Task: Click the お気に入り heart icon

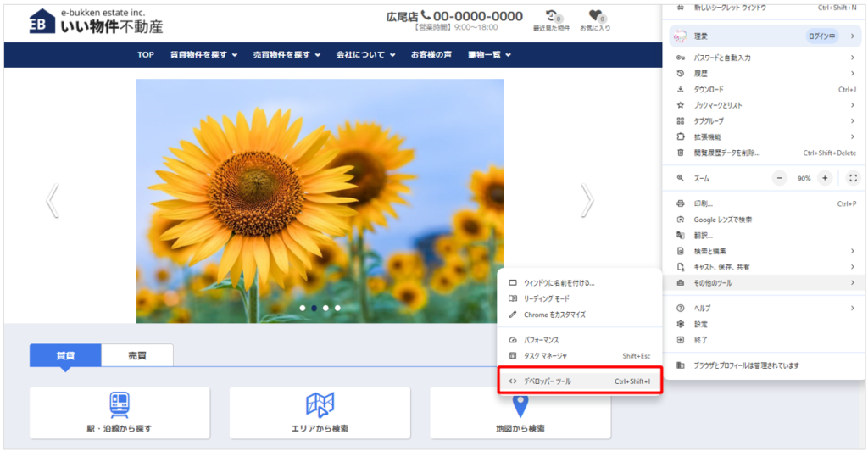Action: (595, 16)
